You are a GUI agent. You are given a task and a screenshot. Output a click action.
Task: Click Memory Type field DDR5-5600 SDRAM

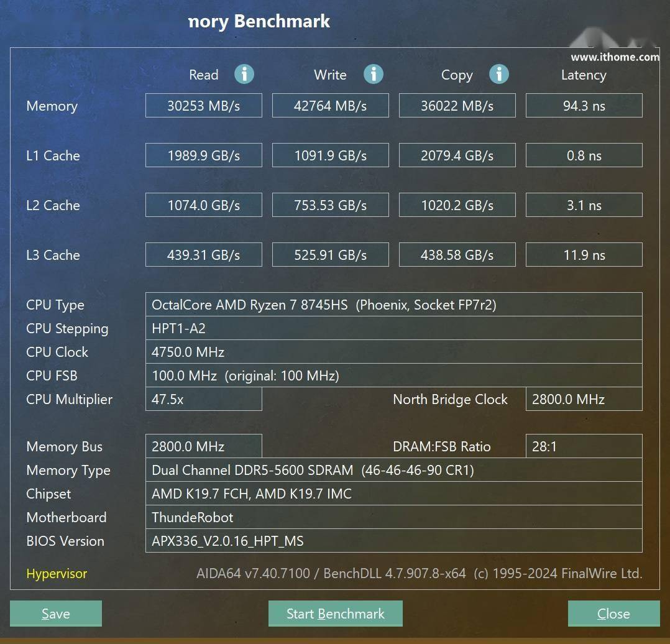394,470
